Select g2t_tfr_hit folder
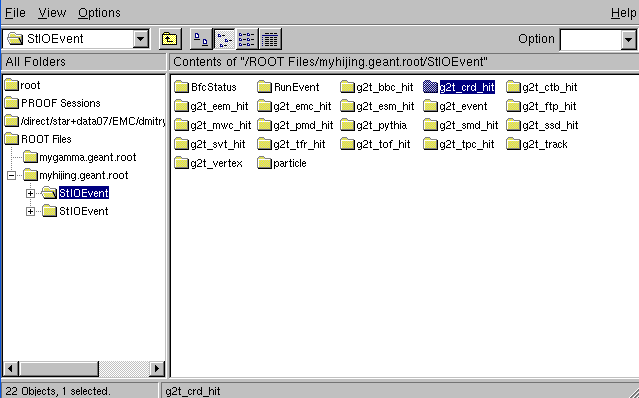This screenshot has width=639, height=398. [x=292, y=144]
